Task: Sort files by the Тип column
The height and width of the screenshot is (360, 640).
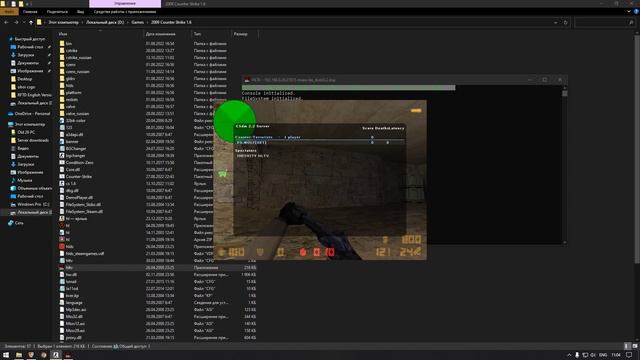Action: coord(197,34)
